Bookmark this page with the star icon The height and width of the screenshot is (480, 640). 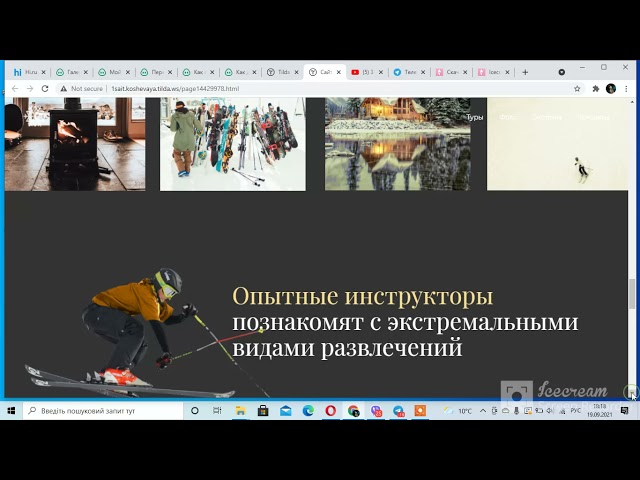[x=577, y=89]
